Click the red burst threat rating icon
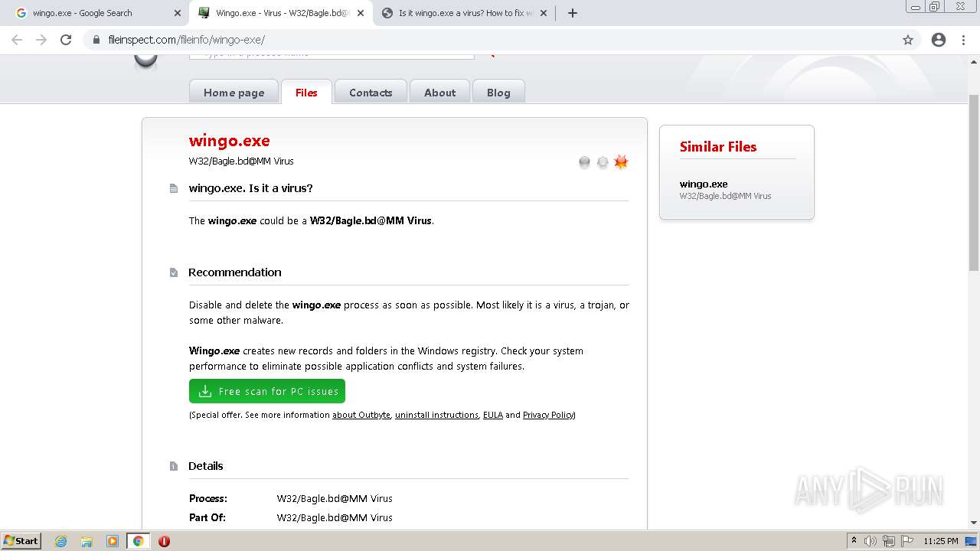This screenshot has height=551, width=980. [621, 161]
